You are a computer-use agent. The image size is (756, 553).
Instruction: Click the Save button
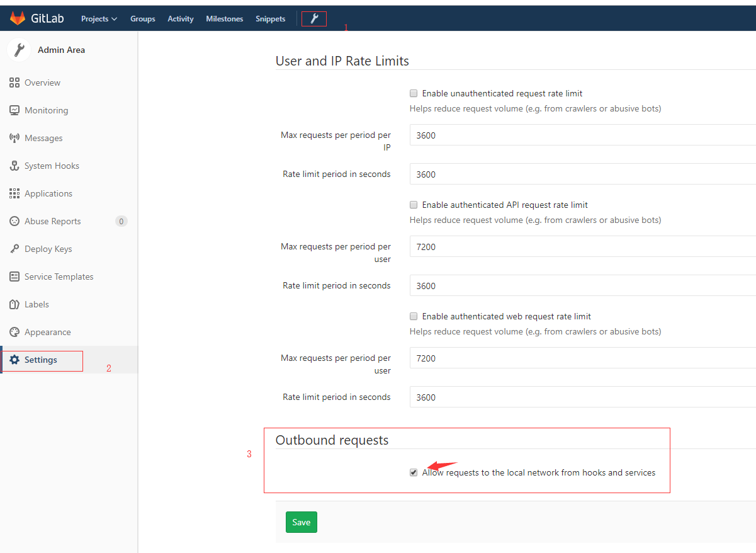(x=301, y=522)
